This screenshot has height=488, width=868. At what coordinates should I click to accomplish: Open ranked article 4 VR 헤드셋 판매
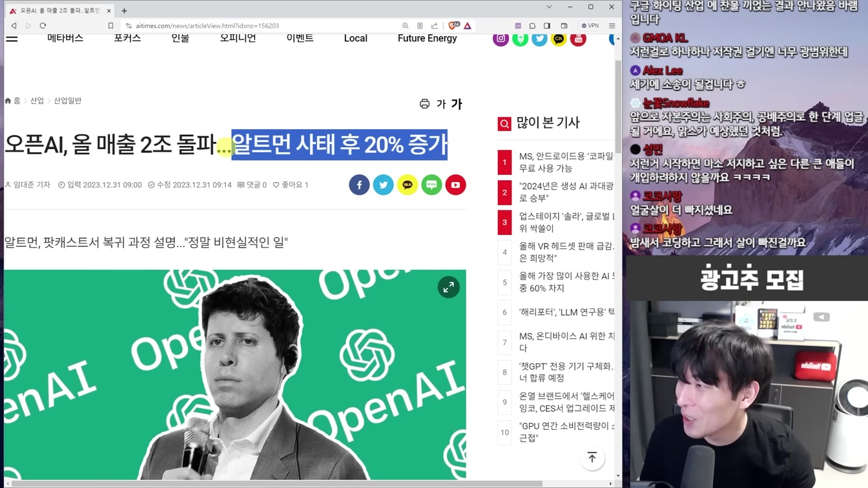click(566, 252)
